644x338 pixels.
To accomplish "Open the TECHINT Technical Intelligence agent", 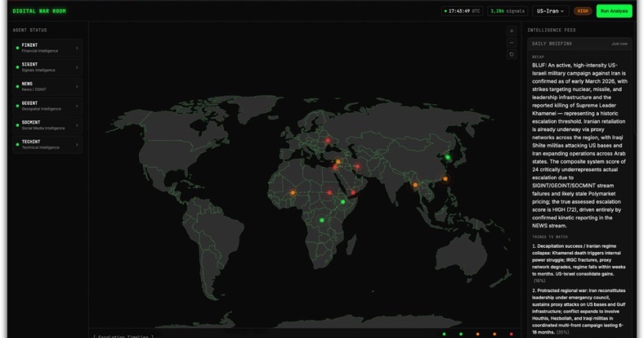I will 47,144.
